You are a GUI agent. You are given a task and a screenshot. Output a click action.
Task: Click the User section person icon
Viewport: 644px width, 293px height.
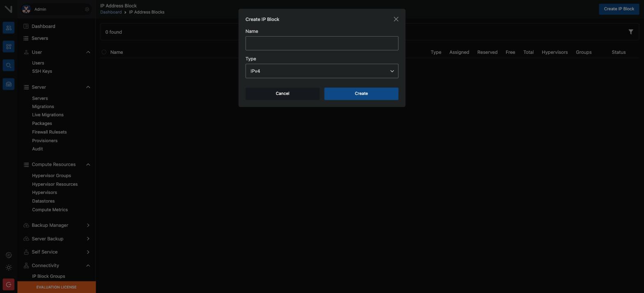tap(26, 52)
